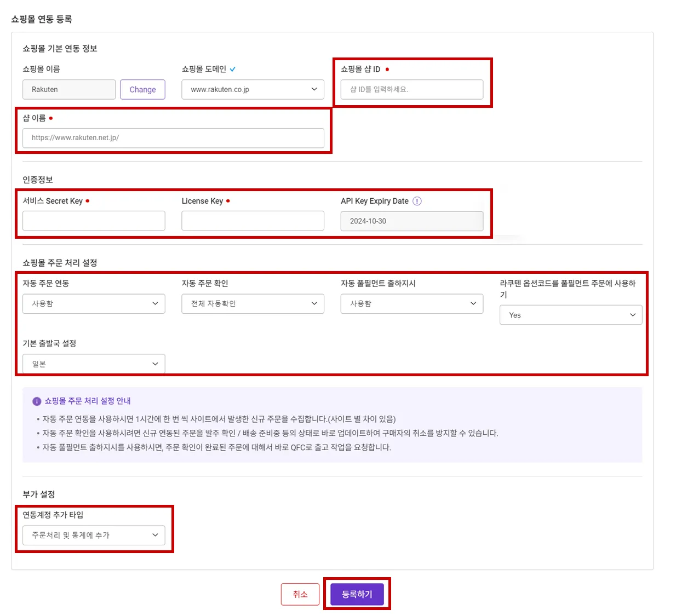676x616 pixels.
Task: Click the 쇼핑몰 기본 연동 정보 heading
Action: pyautogui.click(x=60, y=49)
